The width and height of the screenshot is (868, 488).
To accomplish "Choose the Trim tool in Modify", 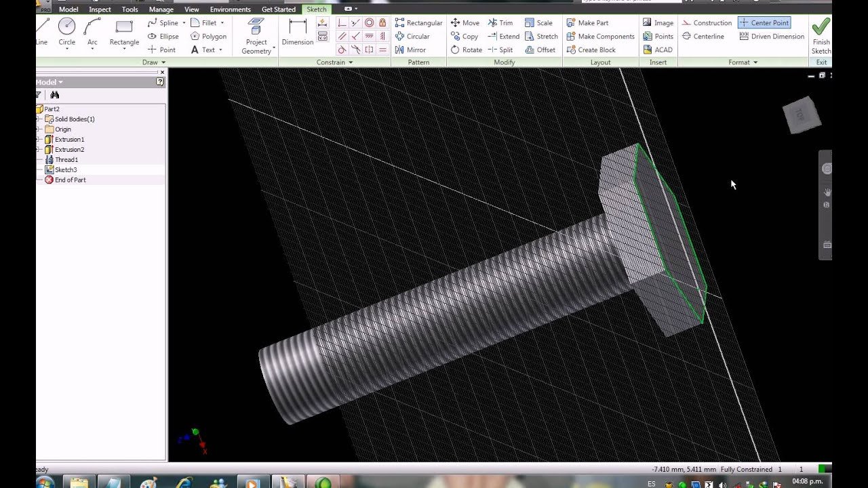I will (500, 23).
